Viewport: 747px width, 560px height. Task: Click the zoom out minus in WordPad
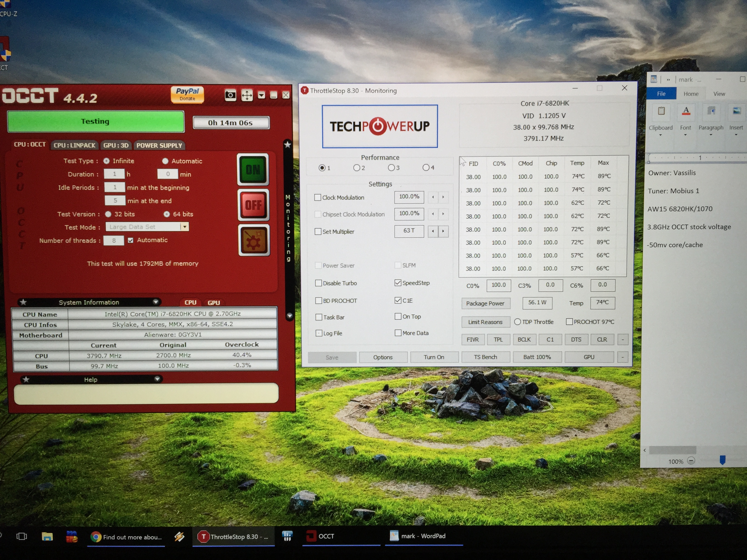point(691,460)
